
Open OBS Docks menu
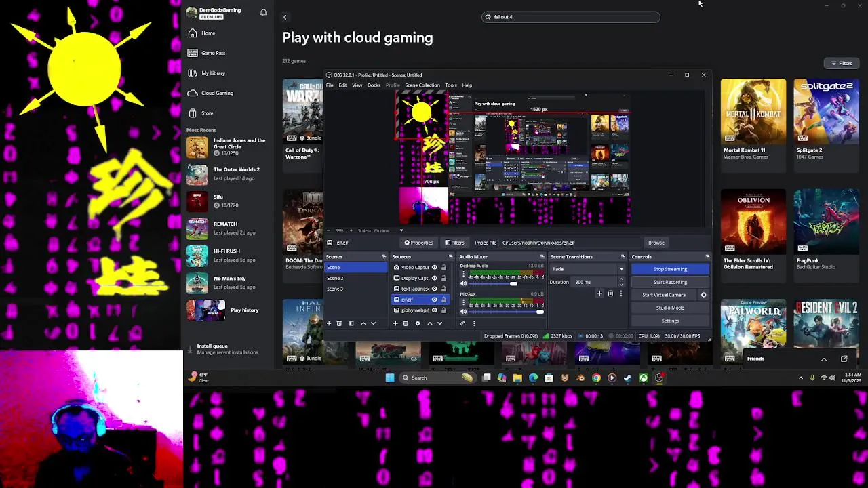pyautogui.click(x=374, y=85)
